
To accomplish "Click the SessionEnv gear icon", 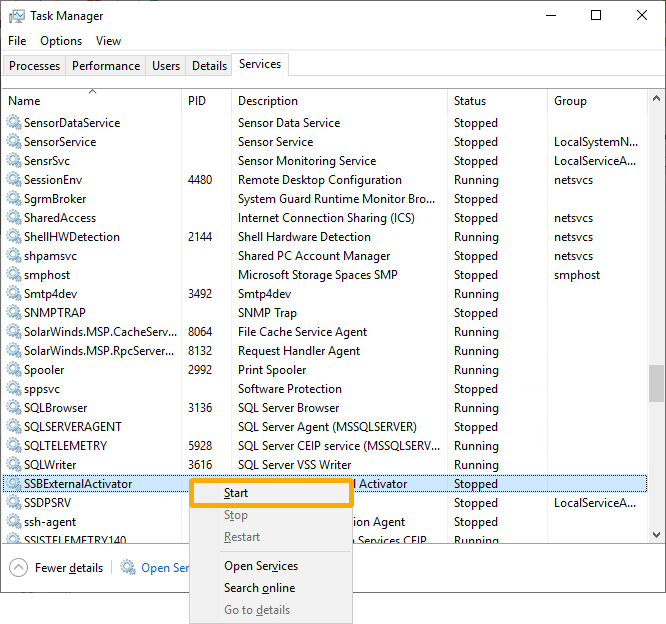I will click(x=14, y=179).
